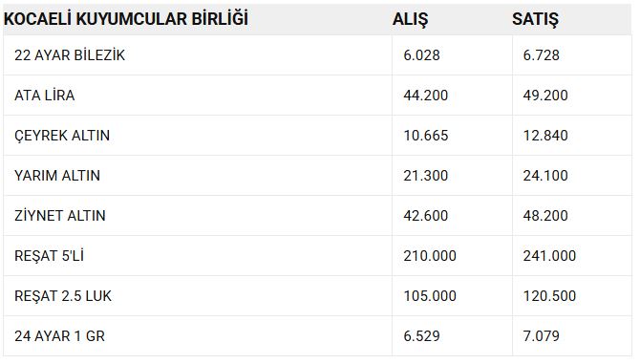Viewport: 640px width, 364px height.
Task: Click the 22 AYAR BİLEZİK row label
Action: click(x=70, y=55)
